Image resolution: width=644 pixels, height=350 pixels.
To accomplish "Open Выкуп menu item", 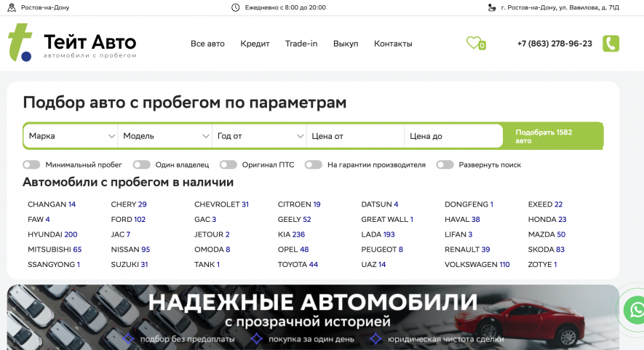I will (x=346, y=44).
